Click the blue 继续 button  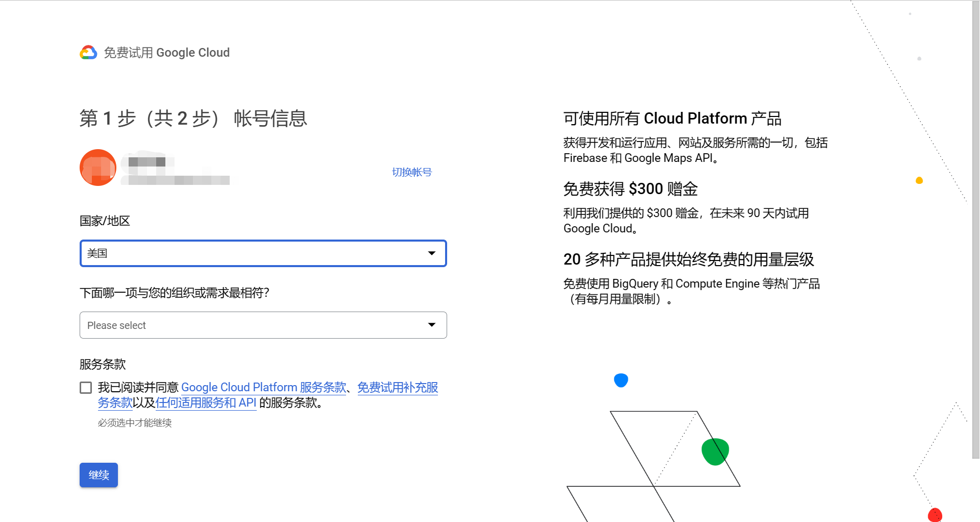99,475
